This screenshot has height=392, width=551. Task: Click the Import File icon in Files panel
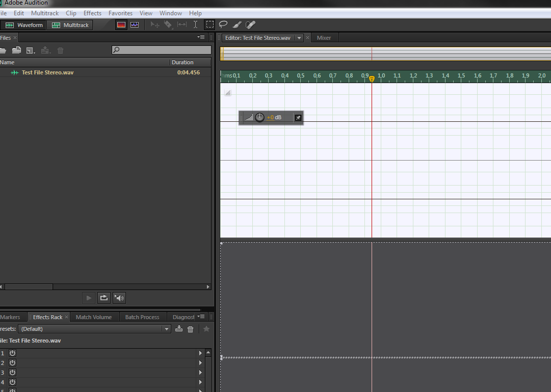(17, 50)
